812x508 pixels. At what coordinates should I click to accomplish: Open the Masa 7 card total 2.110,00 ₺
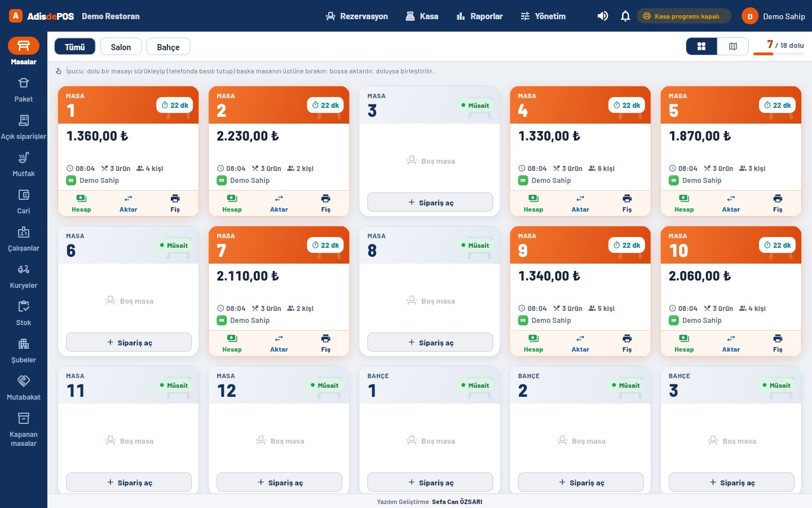click(x=248, y=276)
